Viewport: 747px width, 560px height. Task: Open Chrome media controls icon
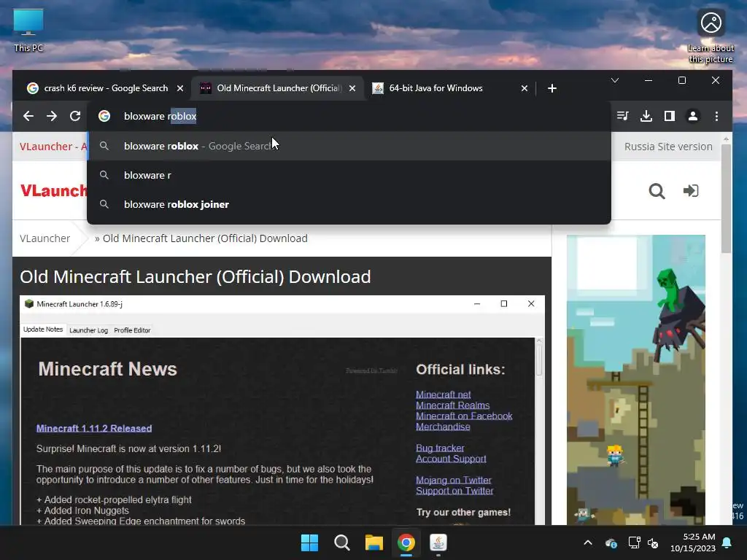click(623, 116)
